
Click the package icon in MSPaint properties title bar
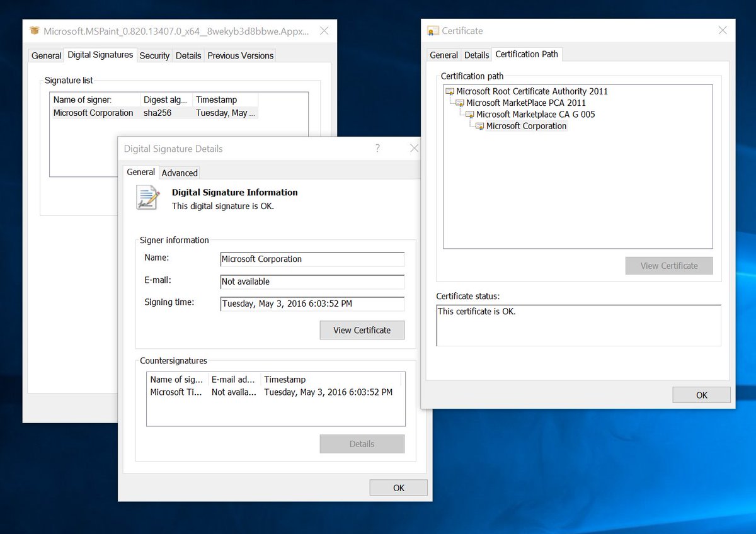(35, 31)
